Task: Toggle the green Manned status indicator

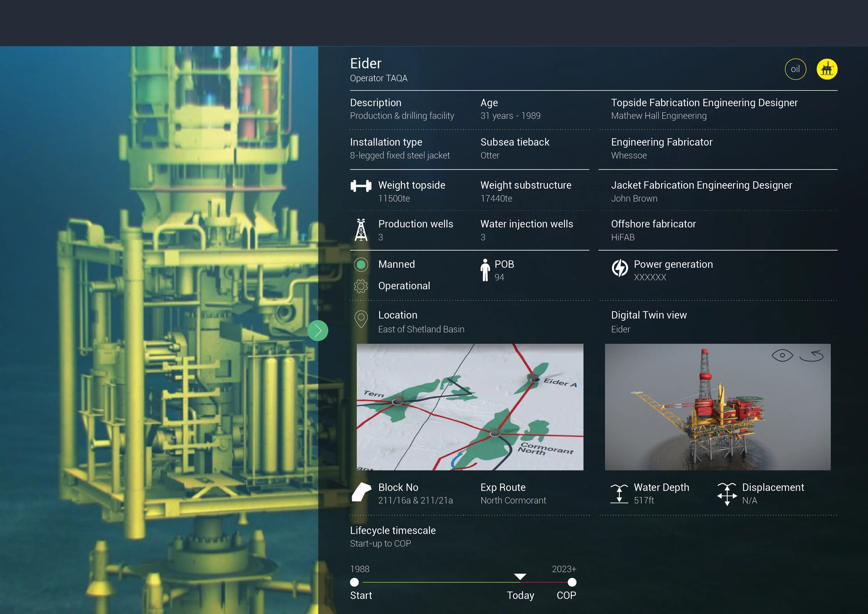Action: (361, 264)
